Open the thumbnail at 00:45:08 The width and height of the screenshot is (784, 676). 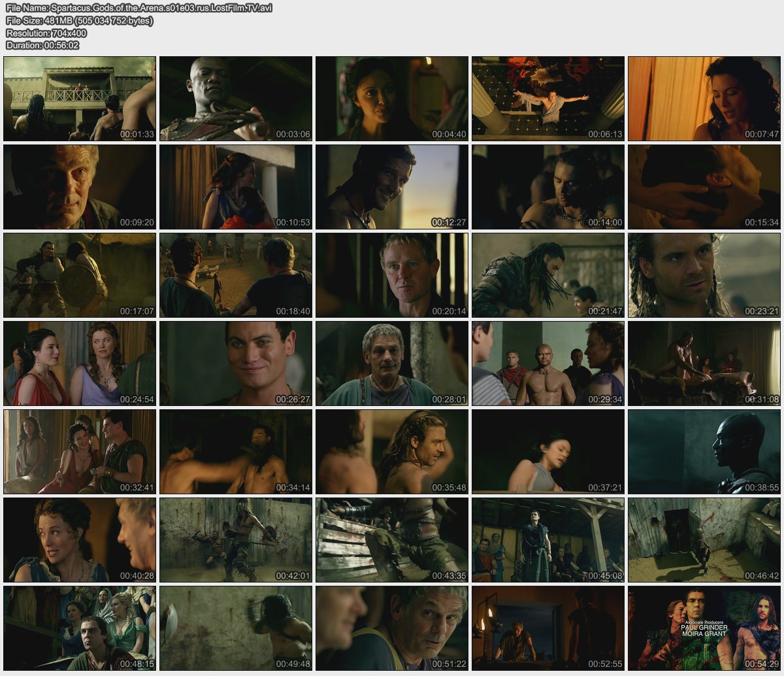tap(548, 540)
